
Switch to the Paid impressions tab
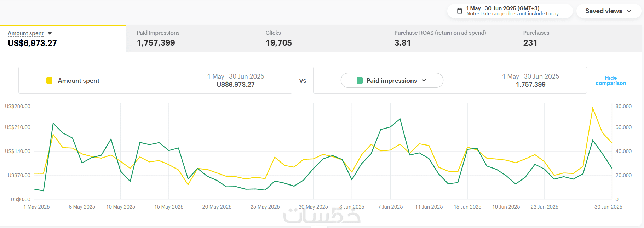(158, 39)
